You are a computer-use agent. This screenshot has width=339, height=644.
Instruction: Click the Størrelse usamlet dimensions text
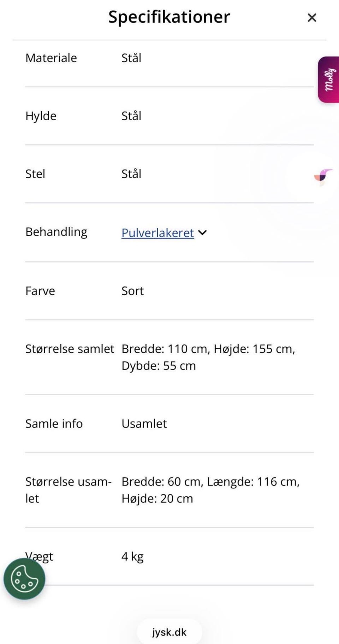(210, 490)
